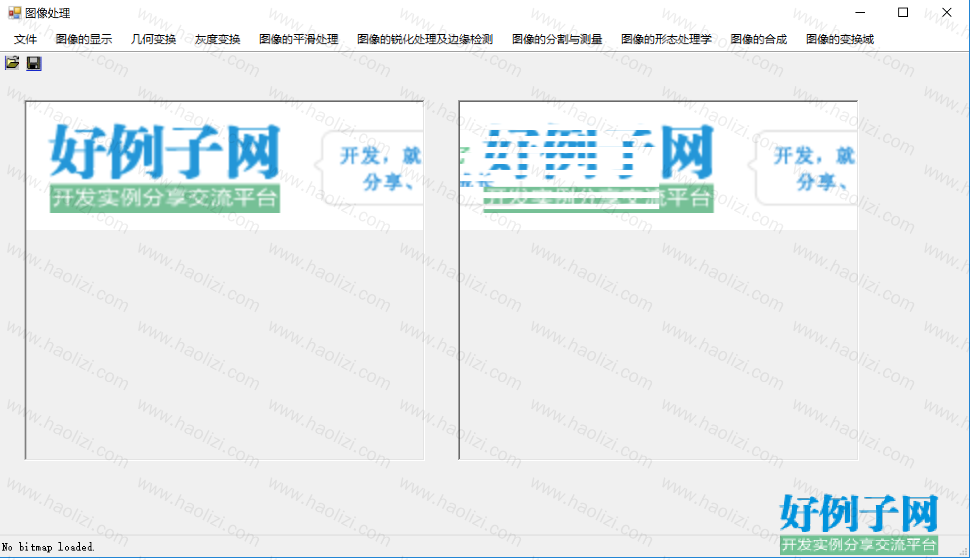The width and height of the screenshot is (970, 560).
Task: Click the right processed image panel
Action: click(658, 280)
